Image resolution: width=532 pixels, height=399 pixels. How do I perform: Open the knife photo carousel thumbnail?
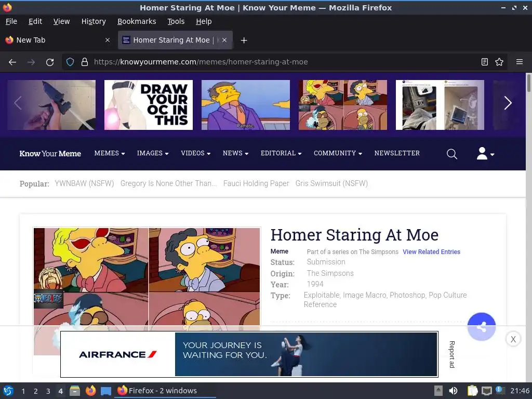coord(51,105)
